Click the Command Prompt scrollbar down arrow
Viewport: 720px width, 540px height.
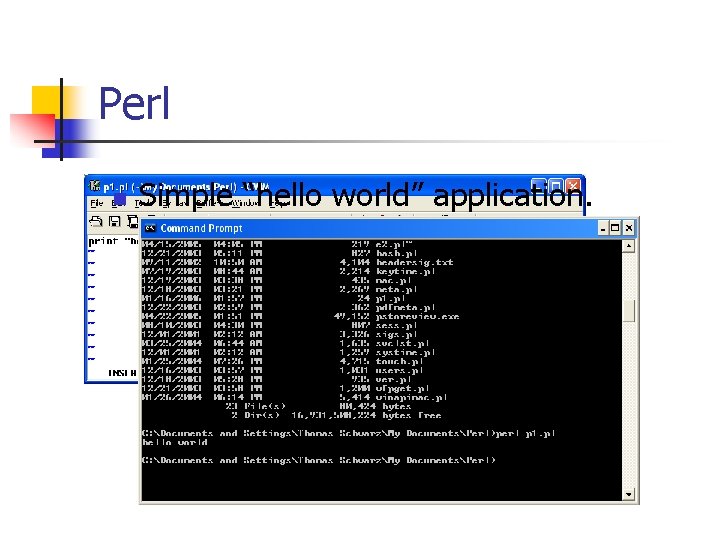(x=629, y=495)
